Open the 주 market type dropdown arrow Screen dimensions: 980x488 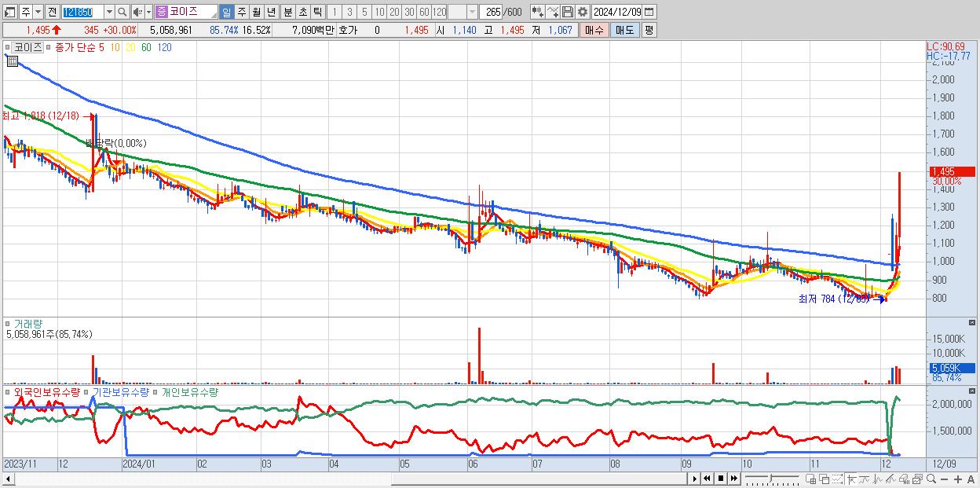point(38,12)
